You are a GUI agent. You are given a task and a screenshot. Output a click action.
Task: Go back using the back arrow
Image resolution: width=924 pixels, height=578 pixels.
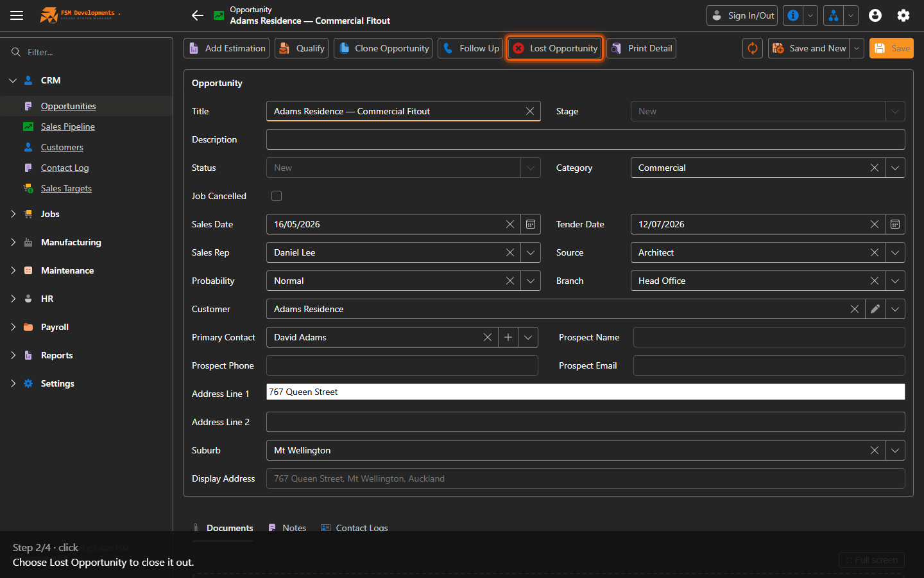(198, 15)
